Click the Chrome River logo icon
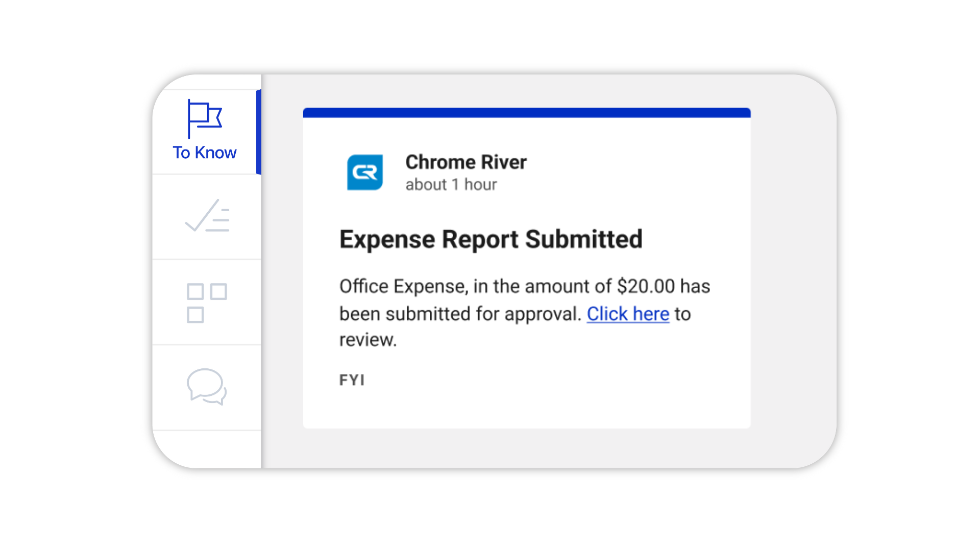The image size is (980, 551). point(365,172)
